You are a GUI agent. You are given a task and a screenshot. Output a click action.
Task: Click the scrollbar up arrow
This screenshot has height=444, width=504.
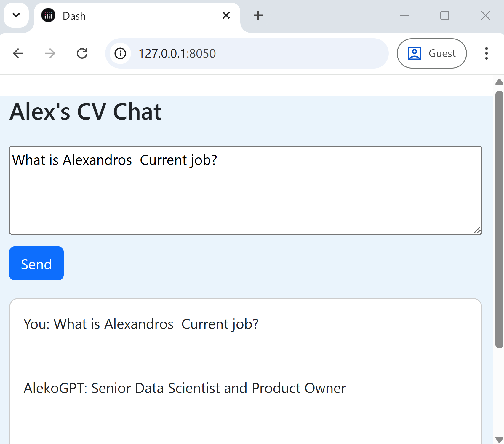point(499,82)
